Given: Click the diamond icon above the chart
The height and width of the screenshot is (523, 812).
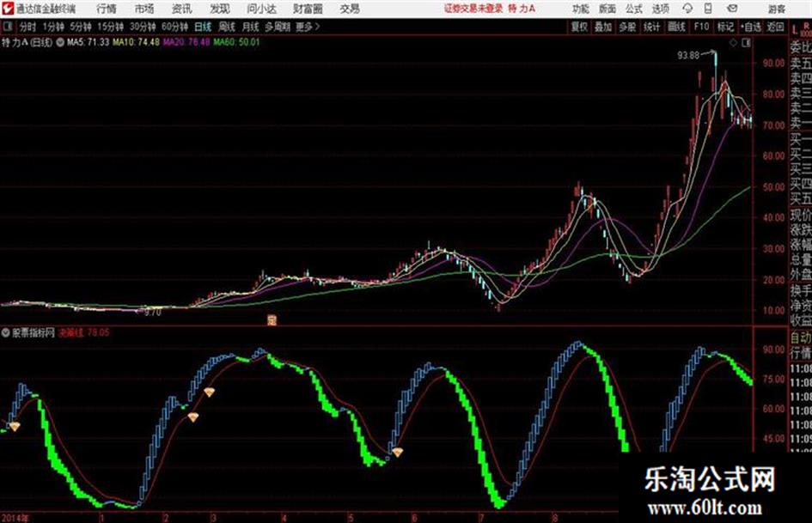Looking at the screenshot, I should 733,43.
